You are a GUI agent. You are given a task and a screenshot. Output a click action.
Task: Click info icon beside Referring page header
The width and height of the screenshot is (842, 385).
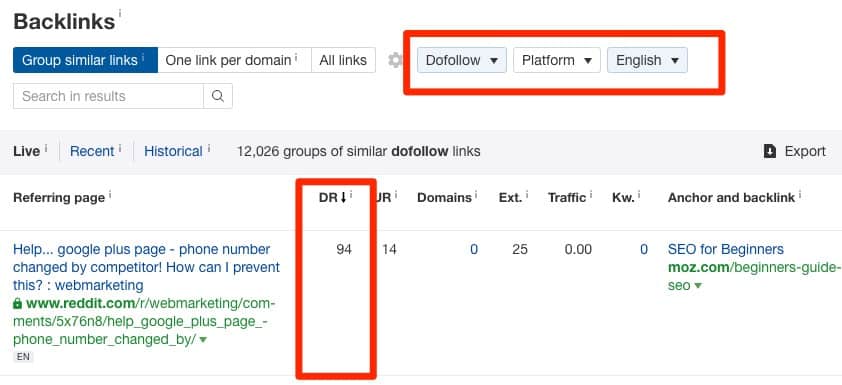click(110, 194)
